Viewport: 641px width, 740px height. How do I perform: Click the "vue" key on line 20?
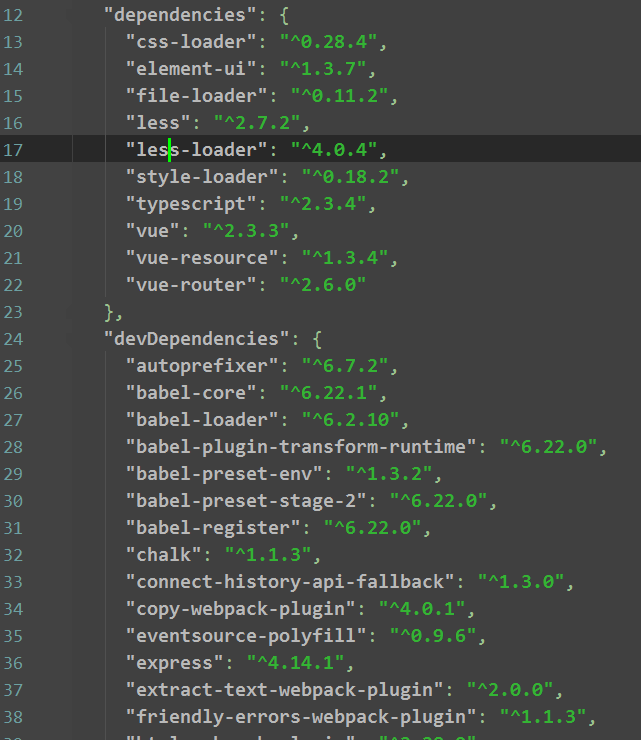tap(152, 231)
